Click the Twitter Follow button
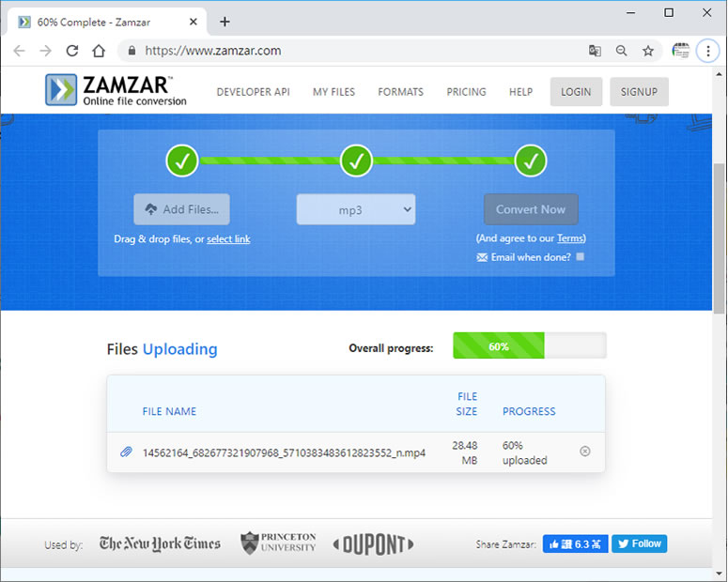The height and width of the screenshot is (582, 728). point(640,544)
